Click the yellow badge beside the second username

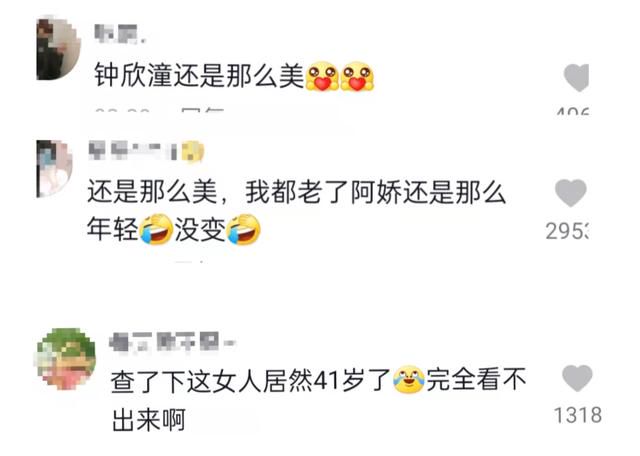[193, 151]
